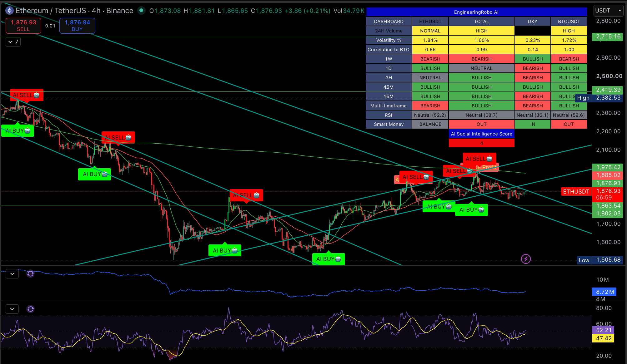This screenshot has width=627, height=364.
Task: Click the 0.01 spread value
Action: click(50, 26)
